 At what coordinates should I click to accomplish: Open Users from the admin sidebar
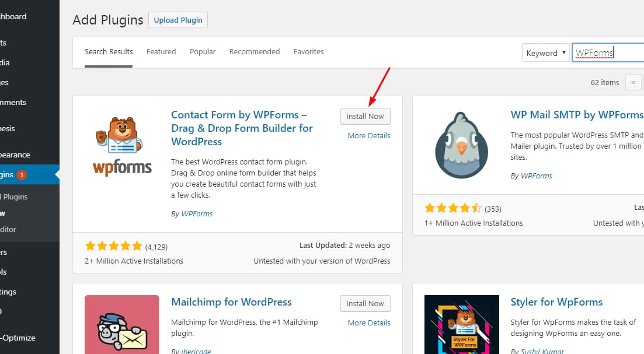15,252
